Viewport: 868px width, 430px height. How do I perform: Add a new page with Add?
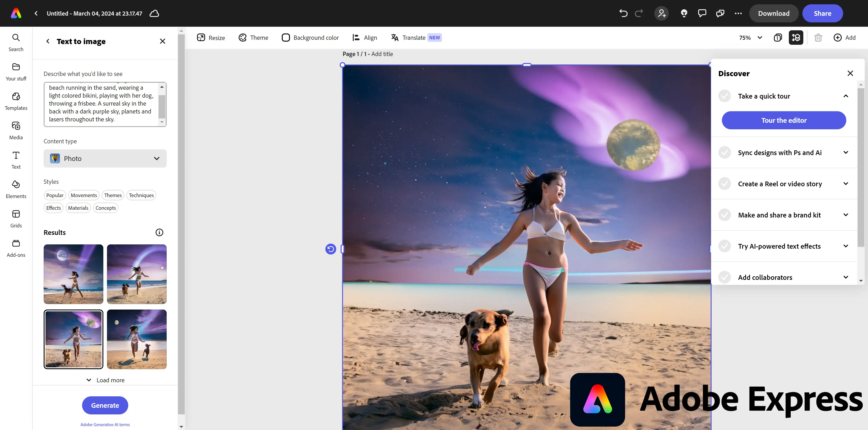844,37
